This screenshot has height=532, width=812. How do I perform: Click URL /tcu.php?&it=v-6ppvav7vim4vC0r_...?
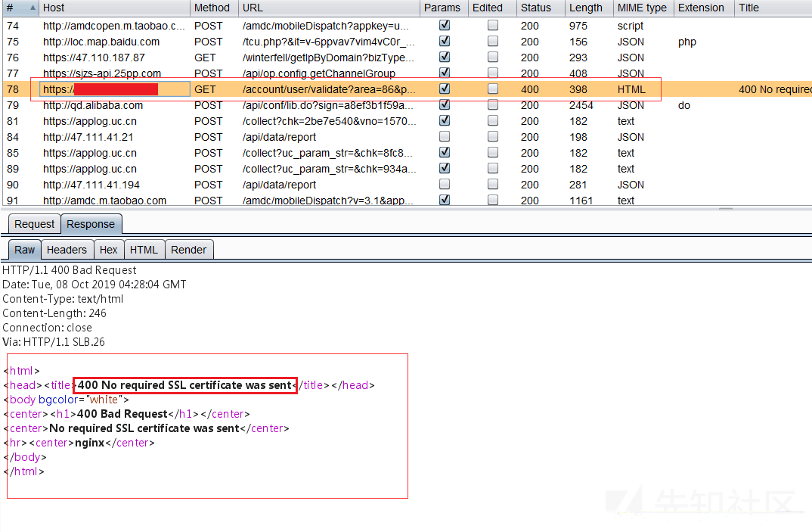coord(329,42)
